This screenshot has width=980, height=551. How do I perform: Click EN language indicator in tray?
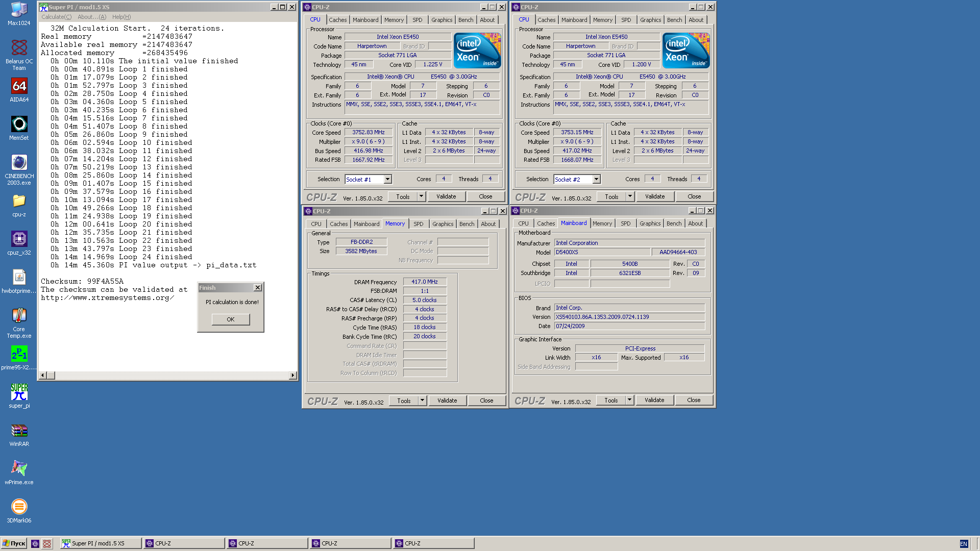point(964,544)
